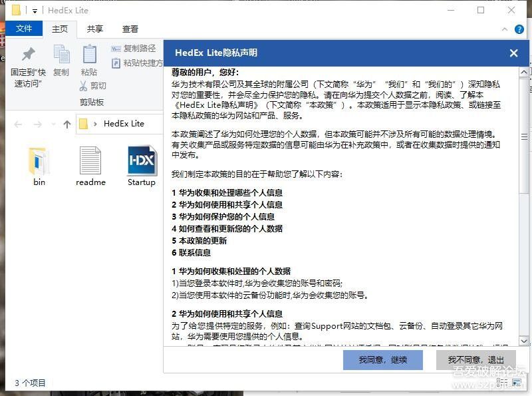Go up one folder level
This screenshot has width=532, height=396.
pos(67,124)
